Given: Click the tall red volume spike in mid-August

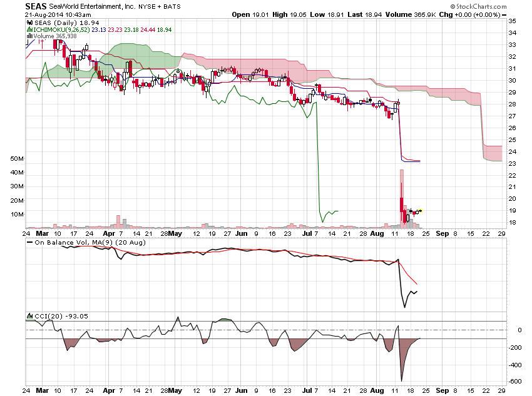Looking at the screenshot, I should 402,198.
